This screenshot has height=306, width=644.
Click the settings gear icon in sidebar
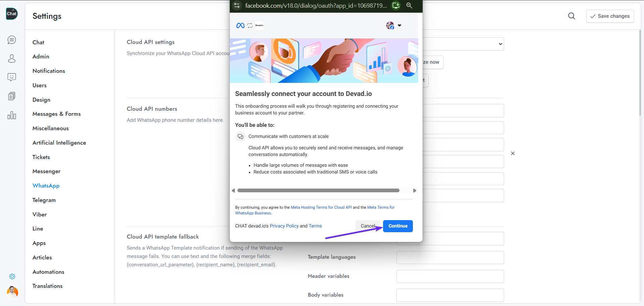(x=12, y=276)
